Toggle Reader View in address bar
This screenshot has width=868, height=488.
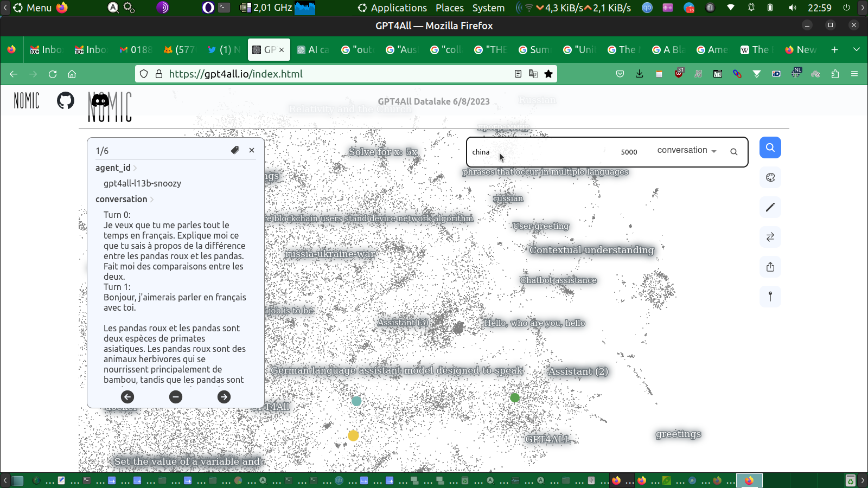pyautogui.click(x=518, y=74)
